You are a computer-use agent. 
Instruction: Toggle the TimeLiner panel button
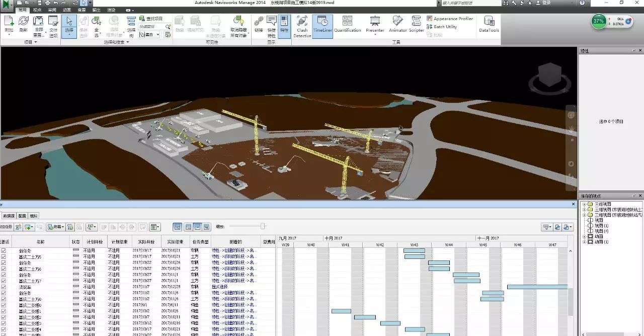click(323, 26)
